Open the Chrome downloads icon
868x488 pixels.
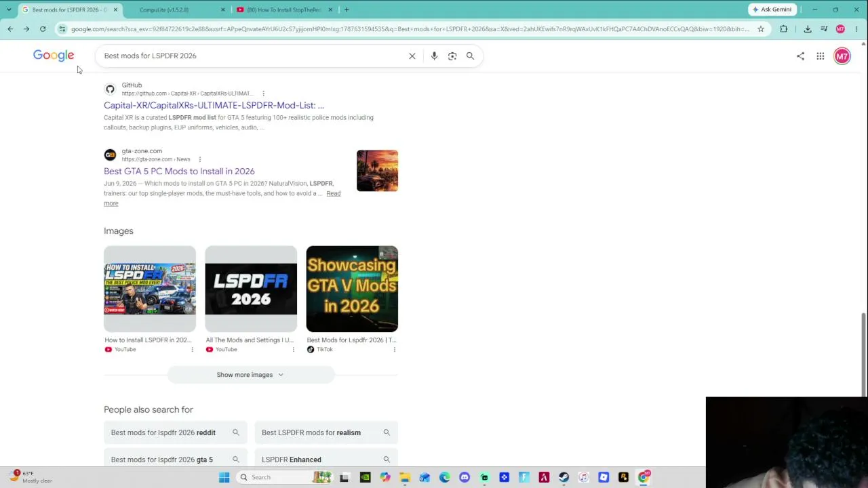[808, 29]
